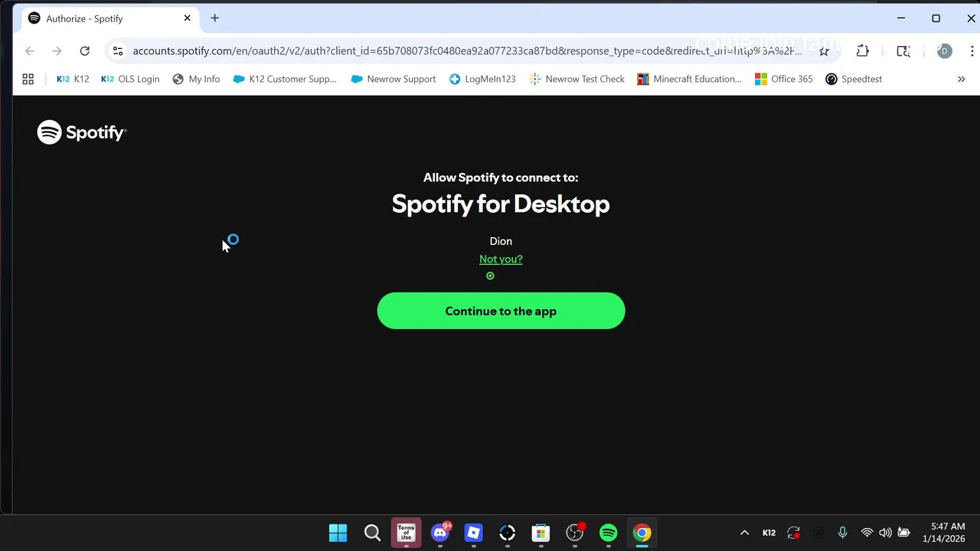Screen dimensions: 980x551
Task: Minimize the Chrome window
Action: click(x=901, y=18)
